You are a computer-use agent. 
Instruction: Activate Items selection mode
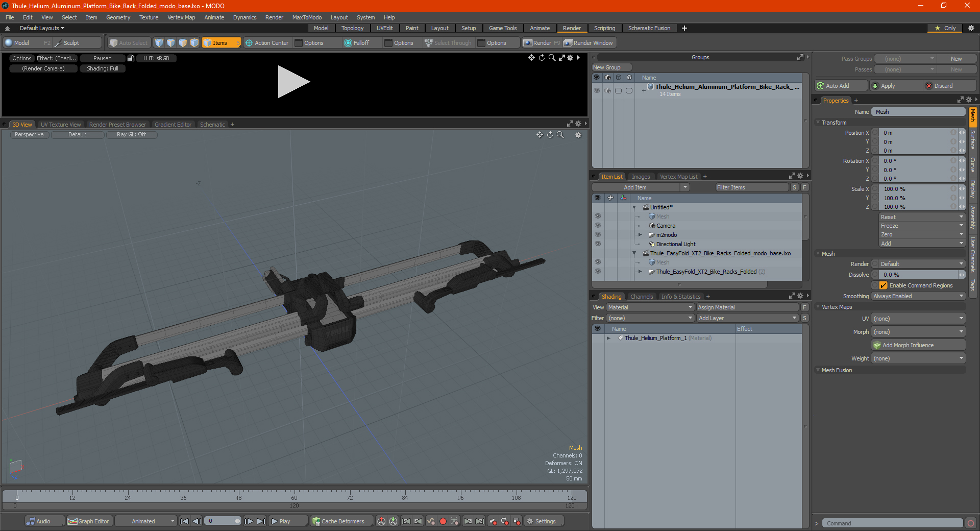coord(221,43)
